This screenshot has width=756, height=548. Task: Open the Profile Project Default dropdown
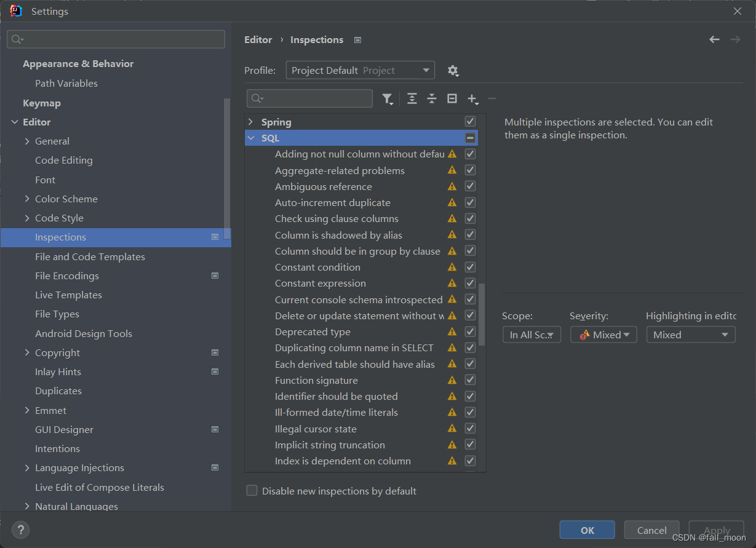(360, 71)
